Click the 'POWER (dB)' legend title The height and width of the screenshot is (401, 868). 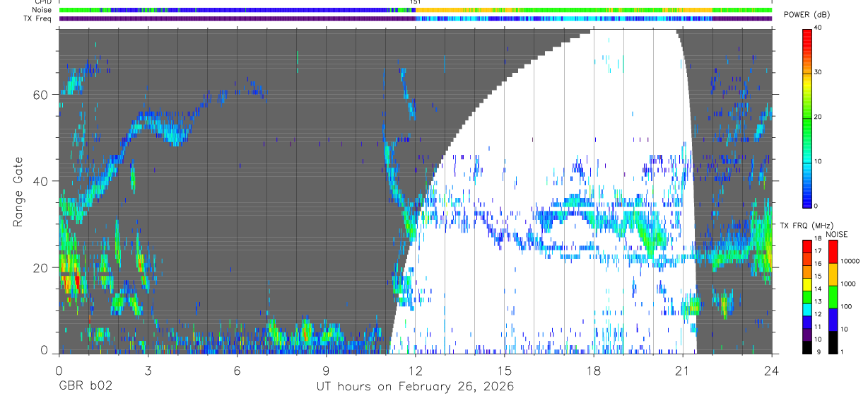click(807, 15)
